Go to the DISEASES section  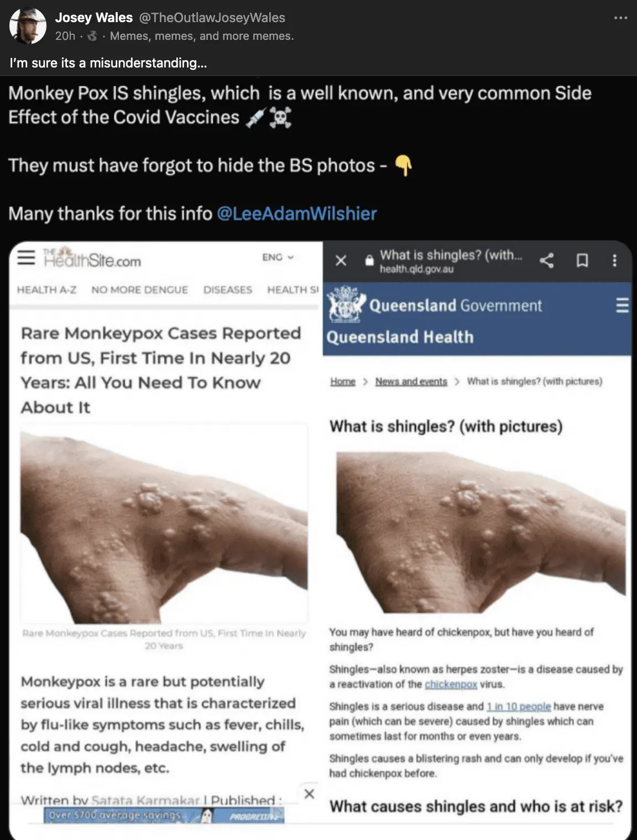click(228, 290)
